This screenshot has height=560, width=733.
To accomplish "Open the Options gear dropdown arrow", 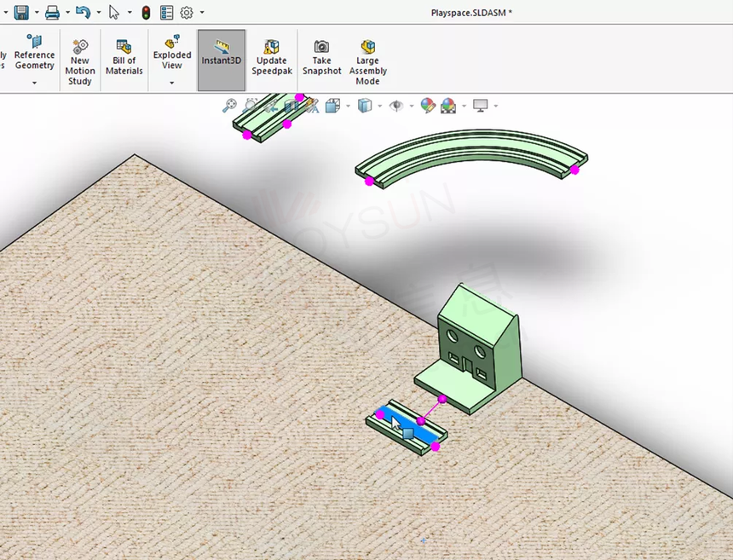I will pyautogui.click(x=202, y=13).
